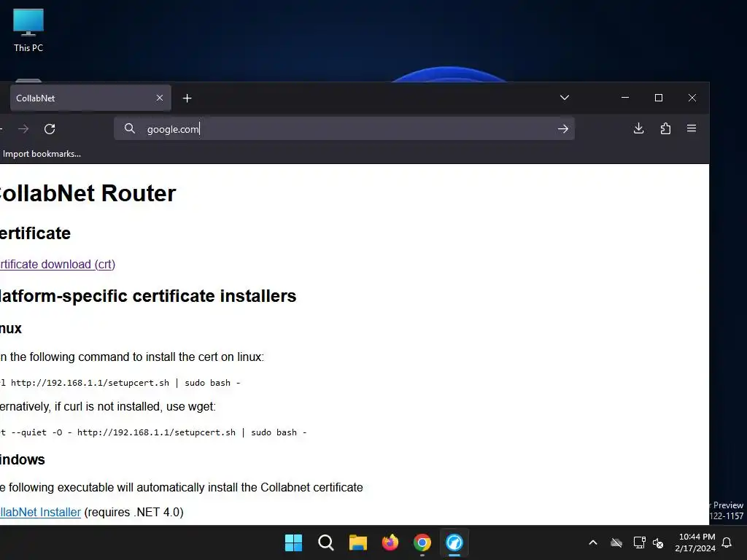Open the browser hamburger menu
Screen dimensions: 747x560
click(x=692, y=128)
